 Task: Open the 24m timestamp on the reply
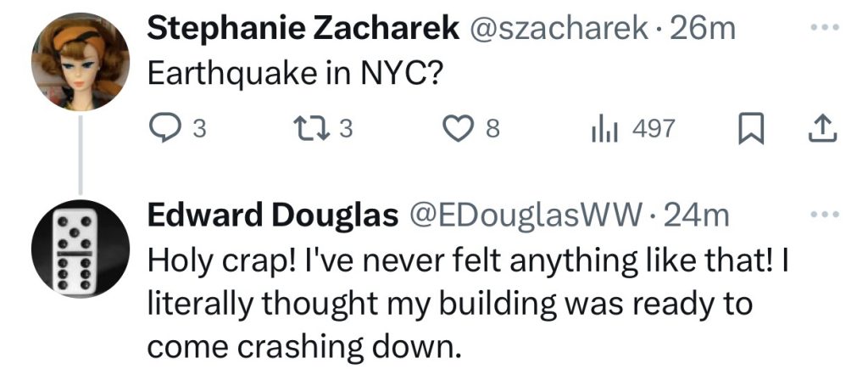[697, 216]
